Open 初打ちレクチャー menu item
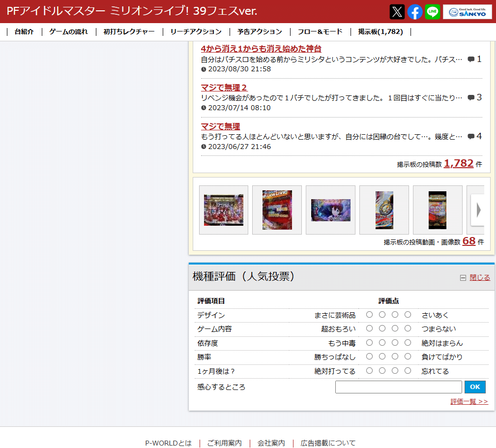This screenshot has height=448, width=496. (x=129, y=31)
